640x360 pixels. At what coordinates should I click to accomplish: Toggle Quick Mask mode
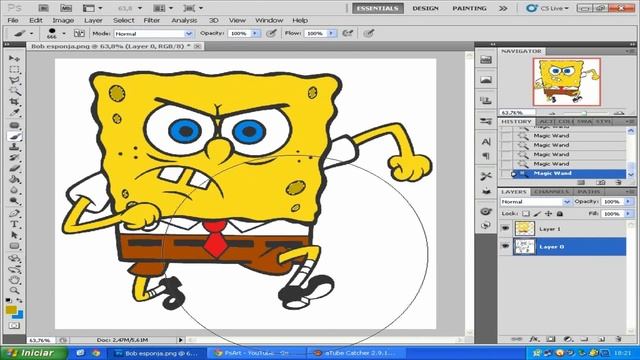tap(14, 326)
